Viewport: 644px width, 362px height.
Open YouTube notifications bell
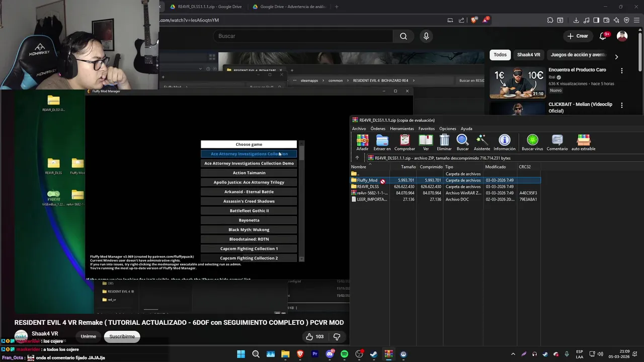[x=603, y=36]
